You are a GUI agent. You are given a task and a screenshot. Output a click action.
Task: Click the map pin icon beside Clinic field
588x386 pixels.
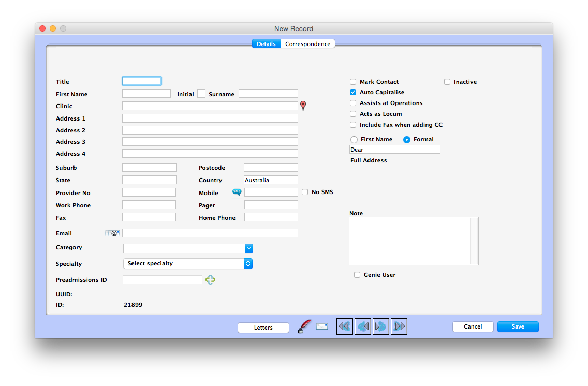point(303,105)
